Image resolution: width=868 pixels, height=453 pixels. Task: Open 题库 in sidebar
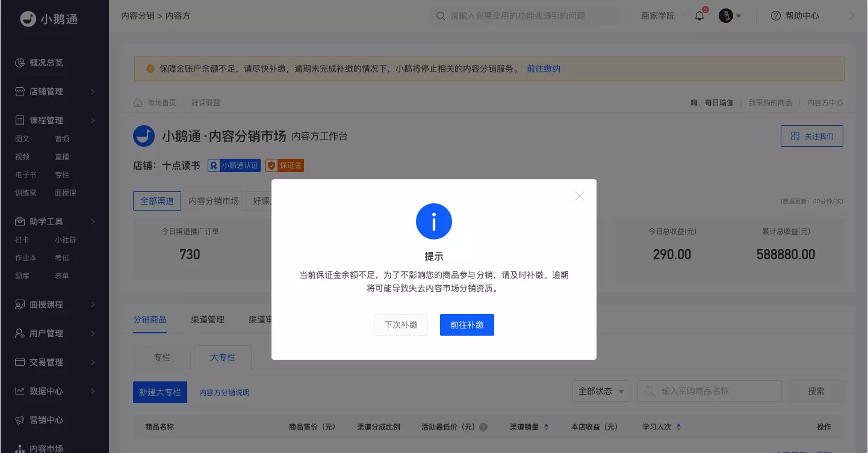(x=22, y=276)
